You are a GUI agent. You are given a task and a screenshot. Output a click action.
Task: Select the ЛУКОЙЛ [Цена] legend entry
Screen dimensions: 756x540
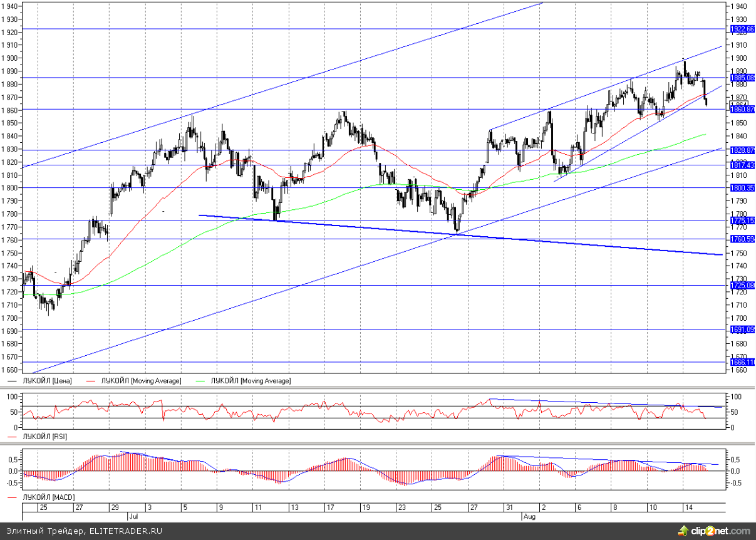click(47, 380)
